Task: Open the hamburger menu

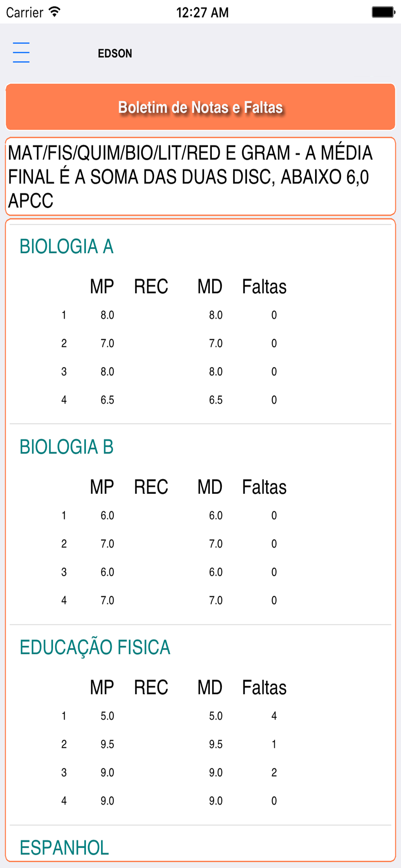Action: tap(21, 53)
